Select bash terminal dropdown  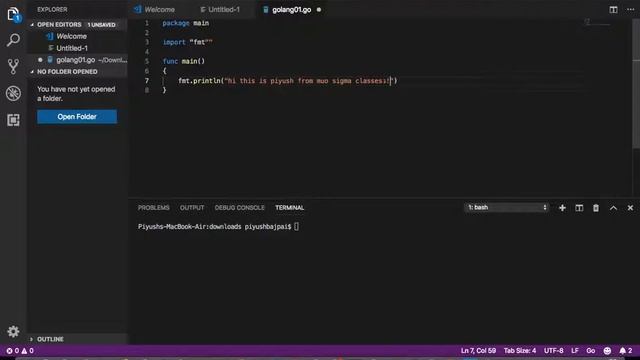(x=506, y=207)
